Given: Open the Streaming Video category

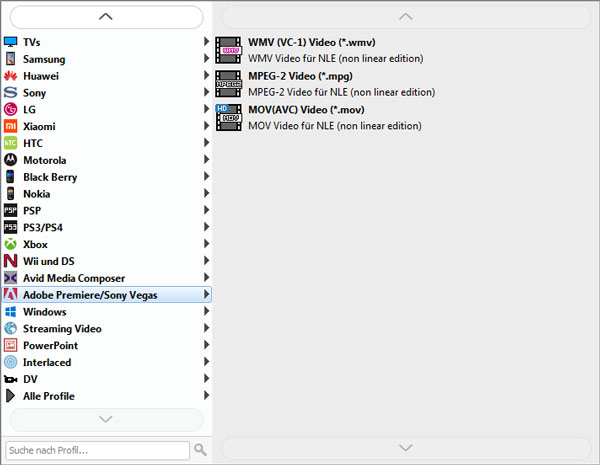Looking at the screenshot, I should coord(107,328).
